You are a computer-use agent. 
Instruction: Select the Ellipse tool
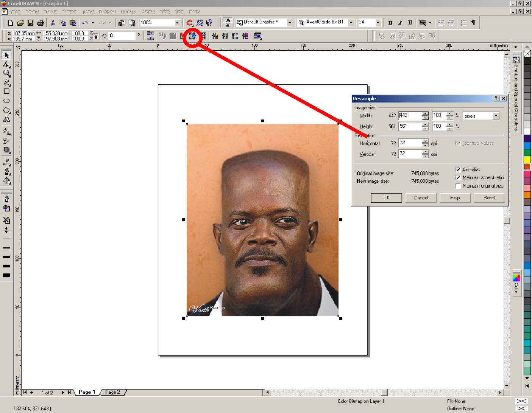6,101
